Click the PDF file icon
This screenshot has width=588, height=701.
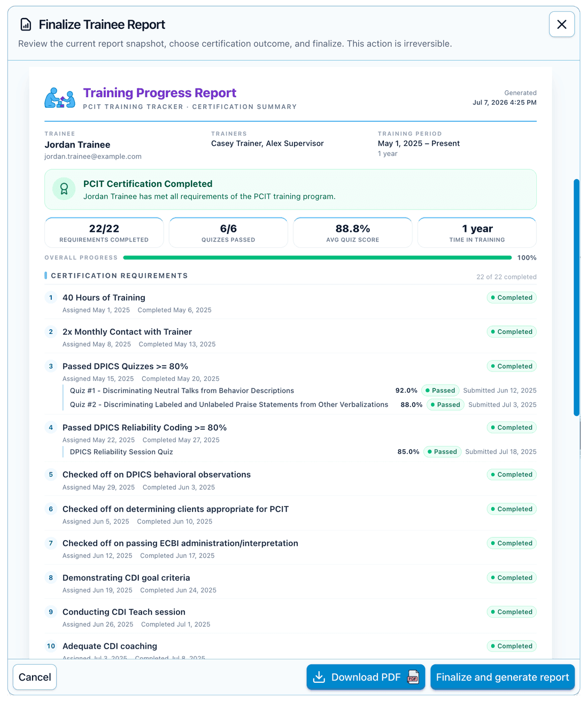[x=413, y=677]
